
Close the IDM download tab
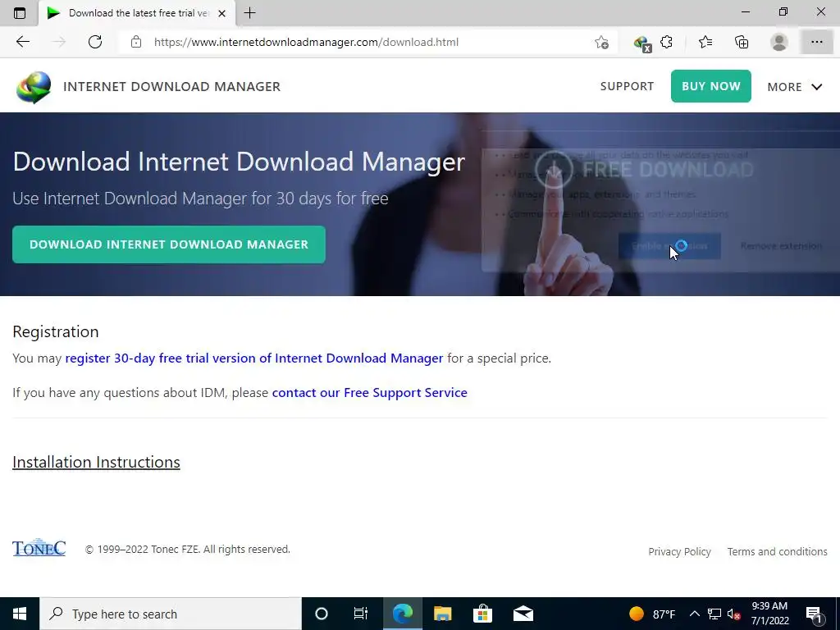(x=221, y=13)
